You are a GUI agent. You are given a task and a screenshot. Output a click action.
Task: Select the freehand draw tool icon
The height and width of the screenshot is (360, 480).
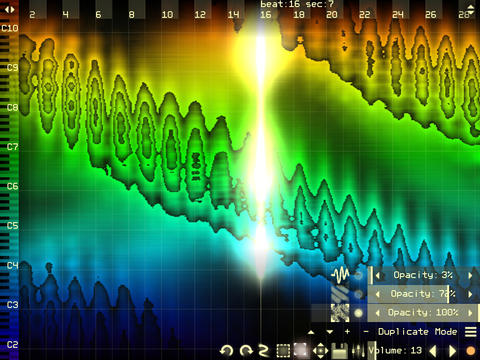coord(264,351)
